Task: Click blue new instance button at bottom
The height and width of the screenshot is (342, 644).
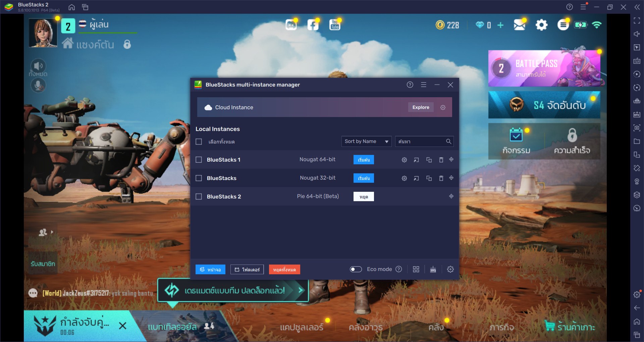Action: click(x=210, y=270)
